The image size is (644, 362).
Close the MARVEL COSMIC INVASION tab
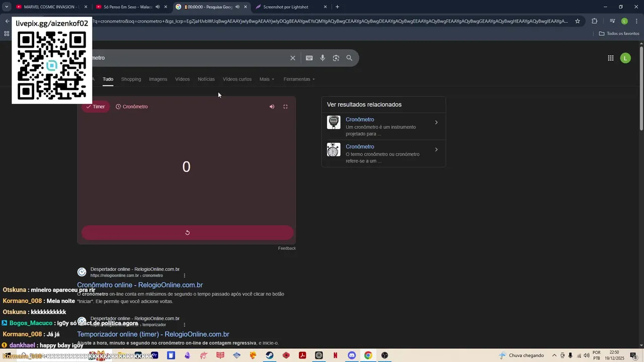click(86, 7)
